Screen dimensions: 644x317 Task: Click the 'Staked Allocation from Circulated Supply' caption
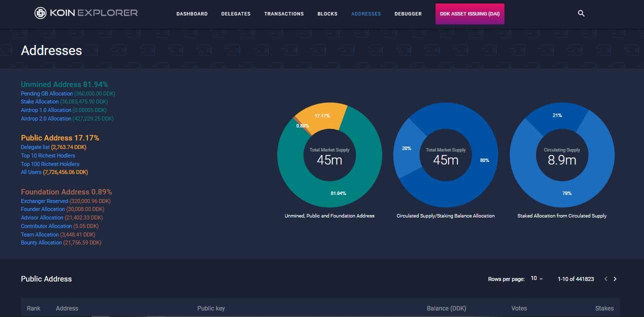(562, 216)
